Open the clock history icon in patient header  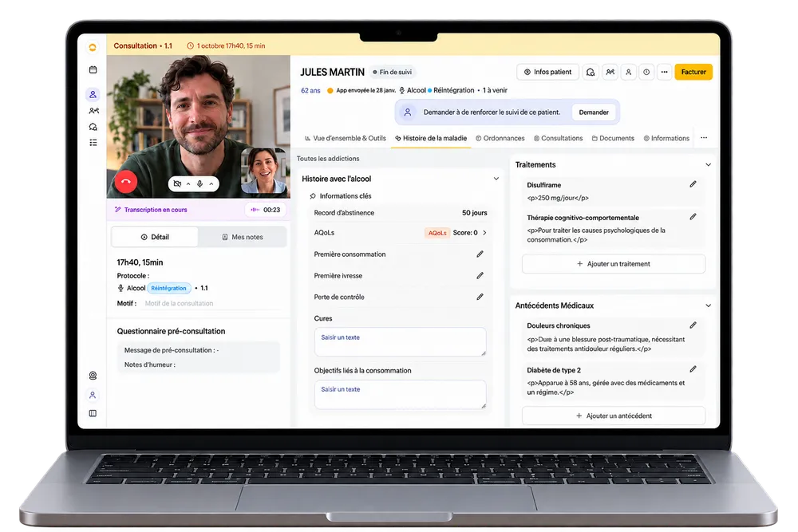pyautogui.click(x=646, y=73)
